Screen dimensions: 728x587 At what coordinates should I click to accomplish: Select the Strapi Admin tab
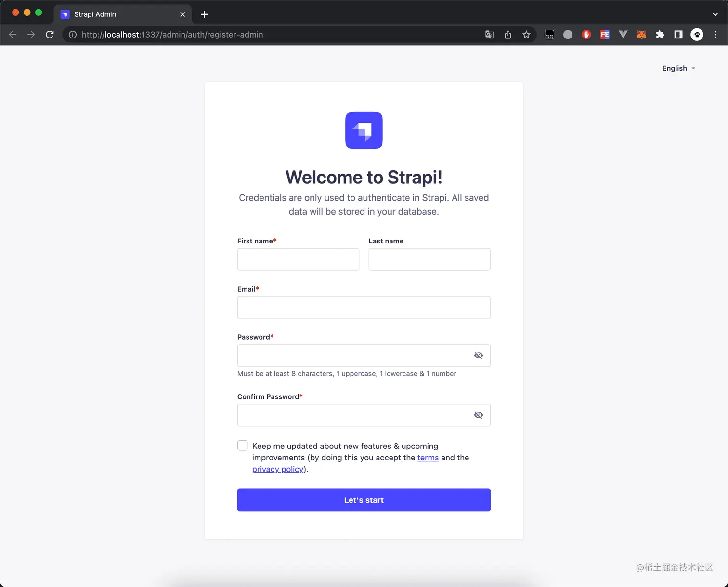122,14
